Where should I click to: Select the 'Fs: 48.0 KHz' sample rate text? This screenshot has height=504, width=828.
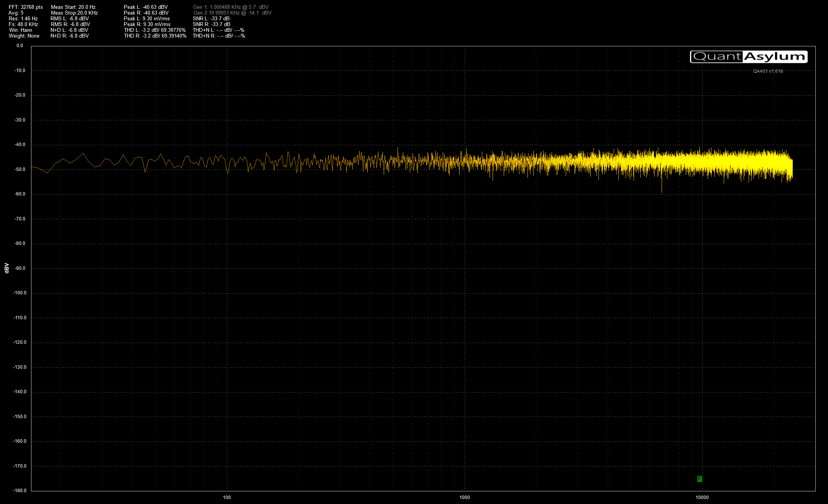point(23,24)
